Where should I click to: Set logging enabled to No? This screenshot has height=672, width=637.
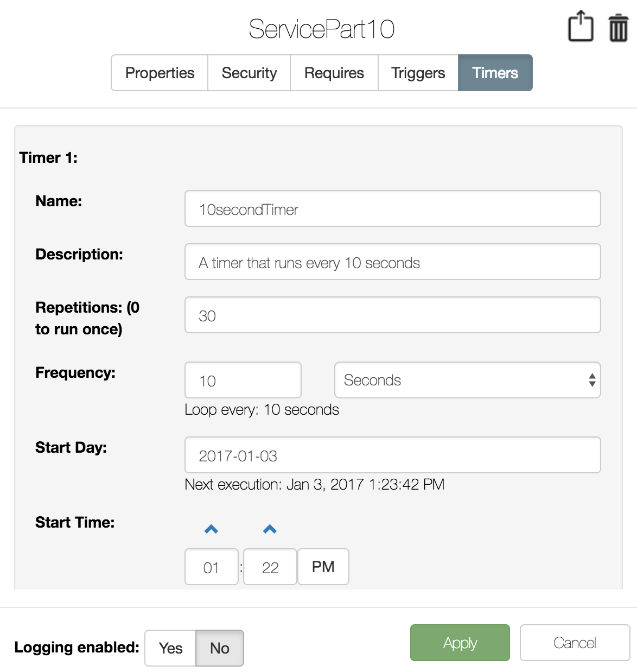click(x=220, y=648)
